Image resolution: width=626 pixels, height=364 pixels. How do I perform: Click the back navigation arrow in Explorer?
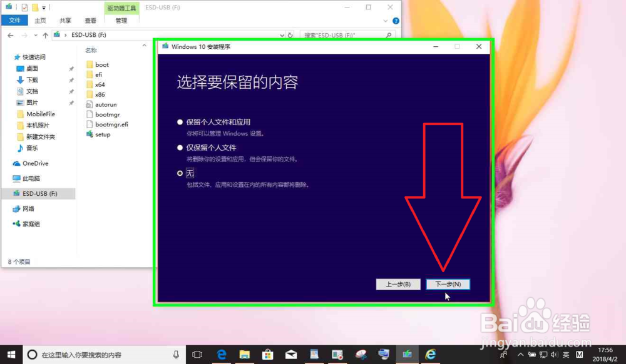tap(9, 35)
